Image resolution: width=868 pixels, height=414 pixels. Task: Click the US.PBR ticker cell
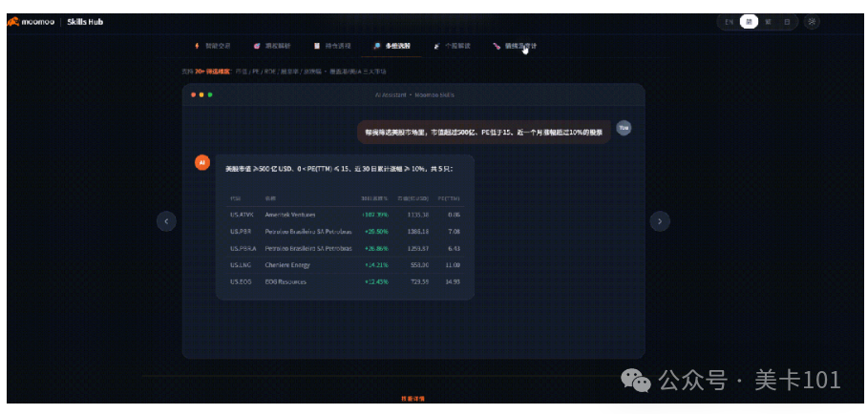(x=241, y=232)
